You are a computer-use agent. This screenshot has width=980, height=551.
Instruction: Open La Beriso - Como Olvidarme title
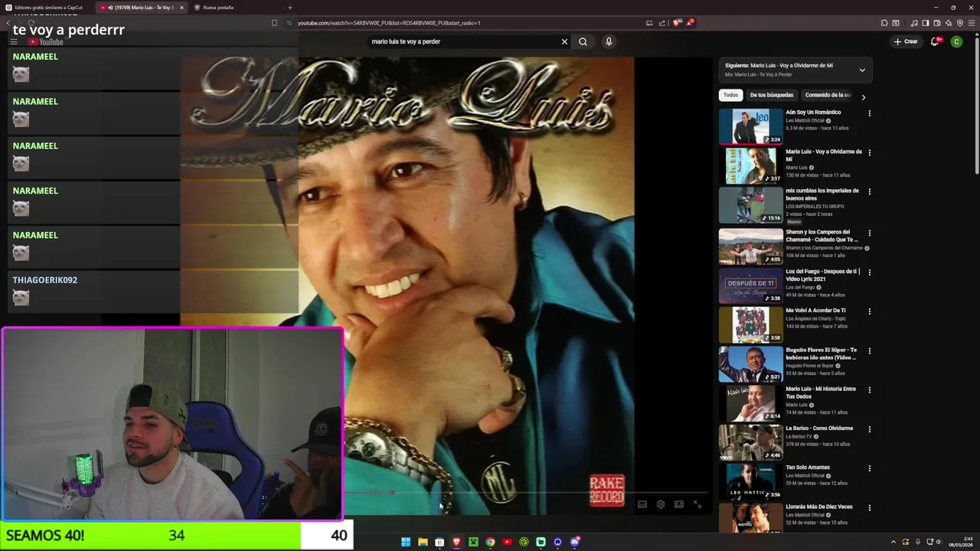click(819, 428)
